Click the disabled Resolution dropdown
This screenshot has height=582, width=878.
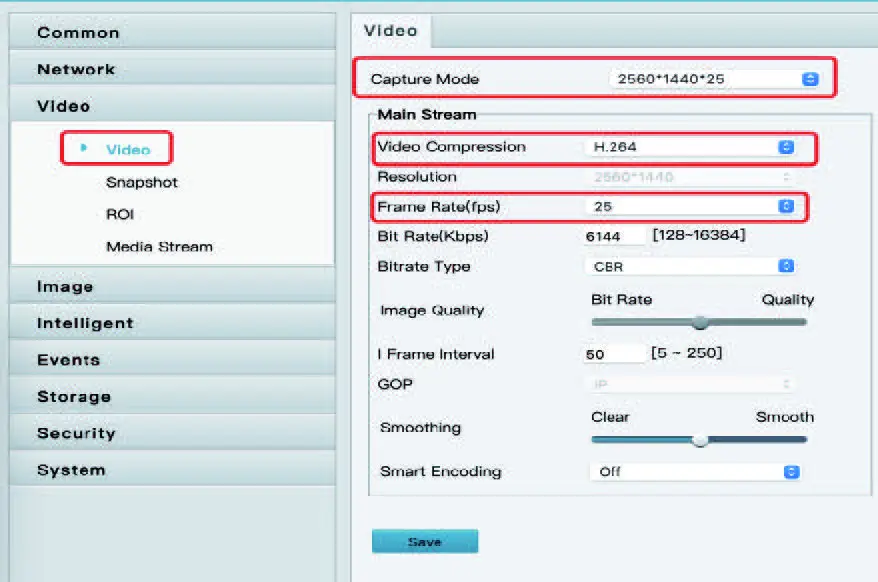click(x=690, y=177)
